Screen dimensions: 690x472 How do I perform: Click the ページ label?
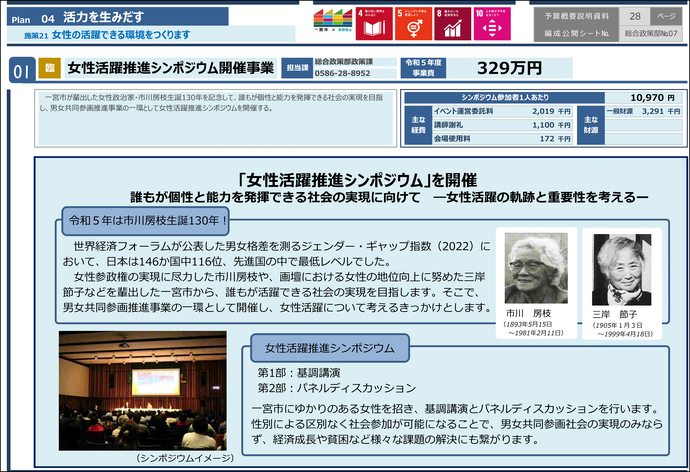[666, 16]
